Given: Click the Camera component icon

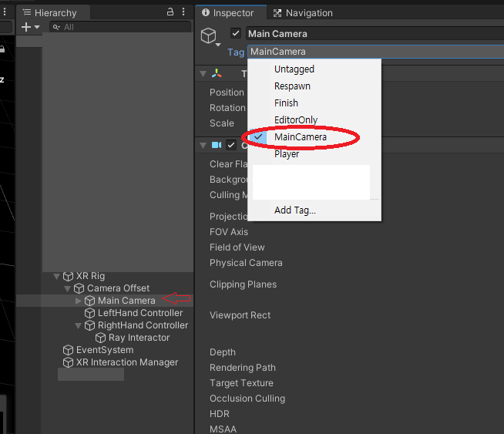Looking at the screenshot, I should click(x=217, y=145).
